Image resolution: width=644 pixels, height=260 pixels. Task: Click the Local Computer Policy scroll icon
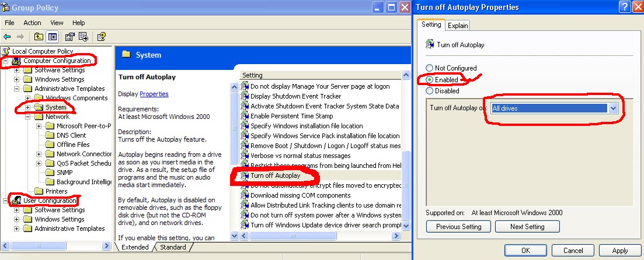(6, 51)
